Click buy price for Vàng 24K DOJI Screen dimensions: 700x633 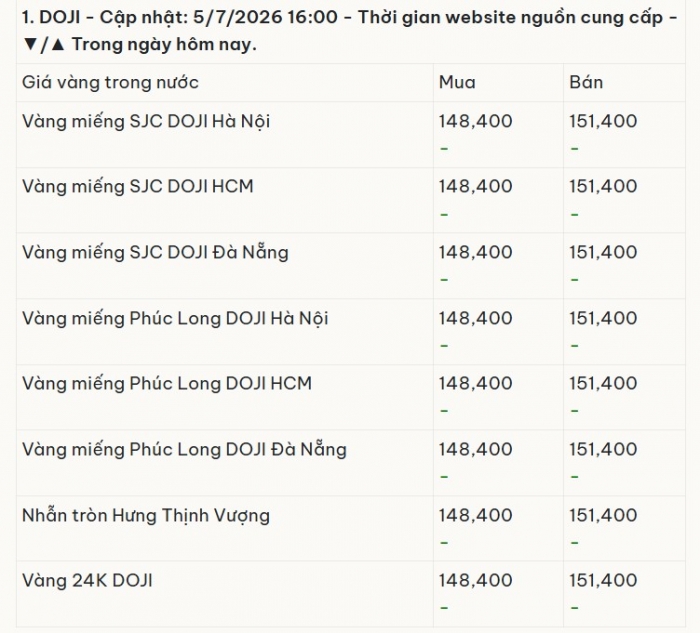475,581
